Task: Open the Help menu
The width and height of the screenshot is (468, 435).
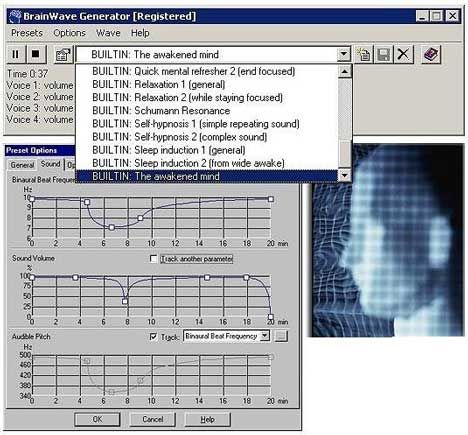Action: click(140, 33)
